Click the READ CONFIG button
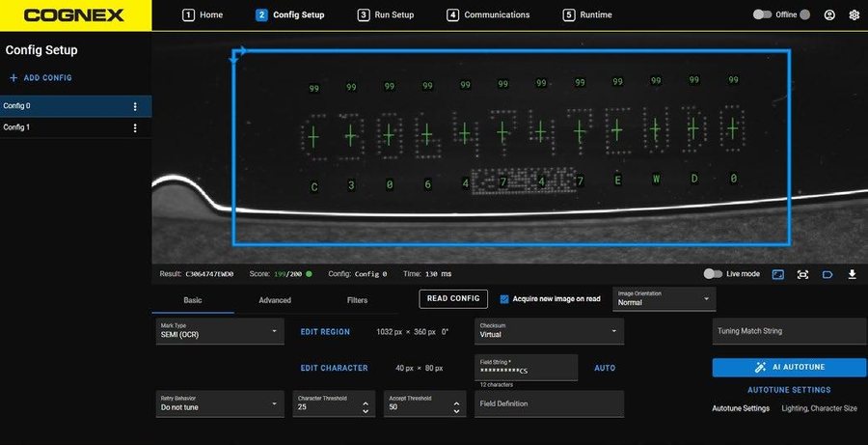 [x=453, y=298]
